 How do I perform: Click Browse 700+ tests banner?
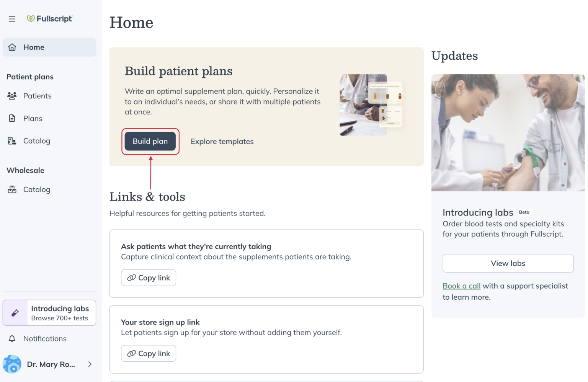tap(60, 318)
